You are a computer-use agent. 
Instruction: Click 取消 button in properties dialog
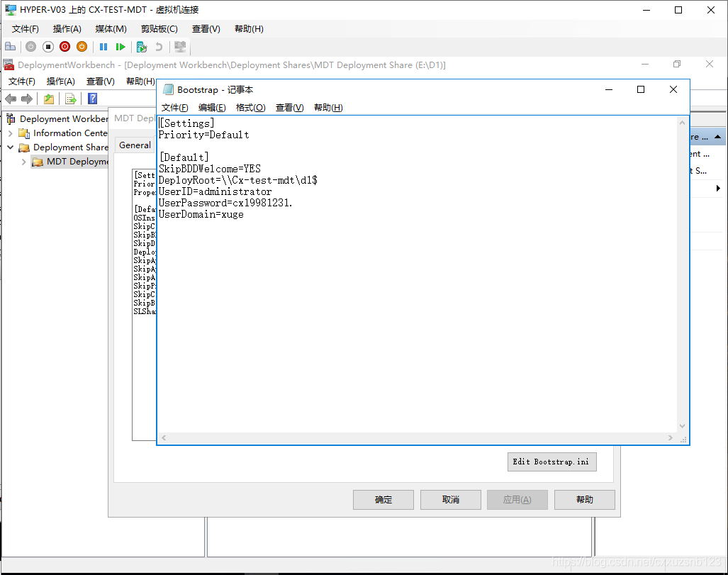450,500
